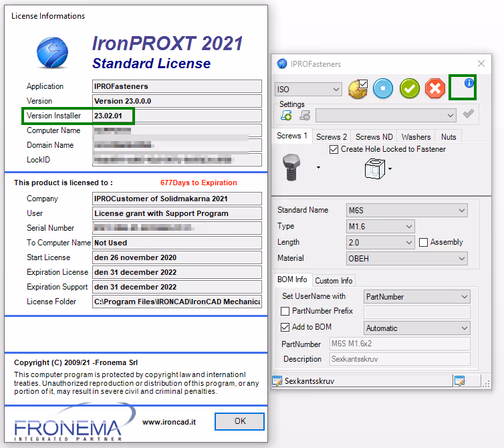The width and height of the screenshot is (504, 448).
Task: Click the Application field IPROFasteners
Action: [176, 86]
